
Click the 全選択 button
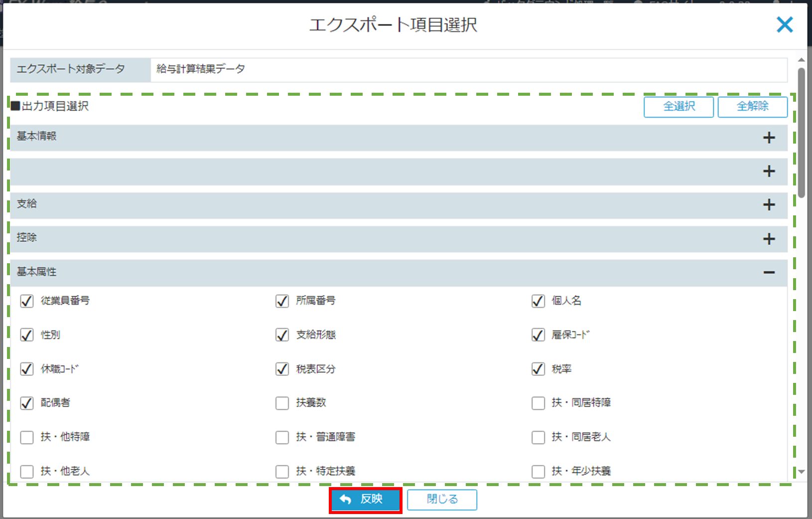coord(678,107)
